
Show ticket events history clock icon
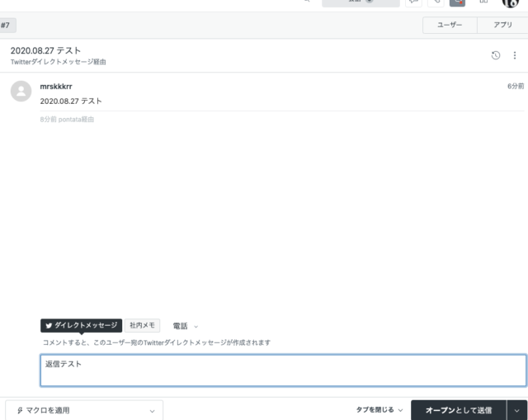coord(495,55)
